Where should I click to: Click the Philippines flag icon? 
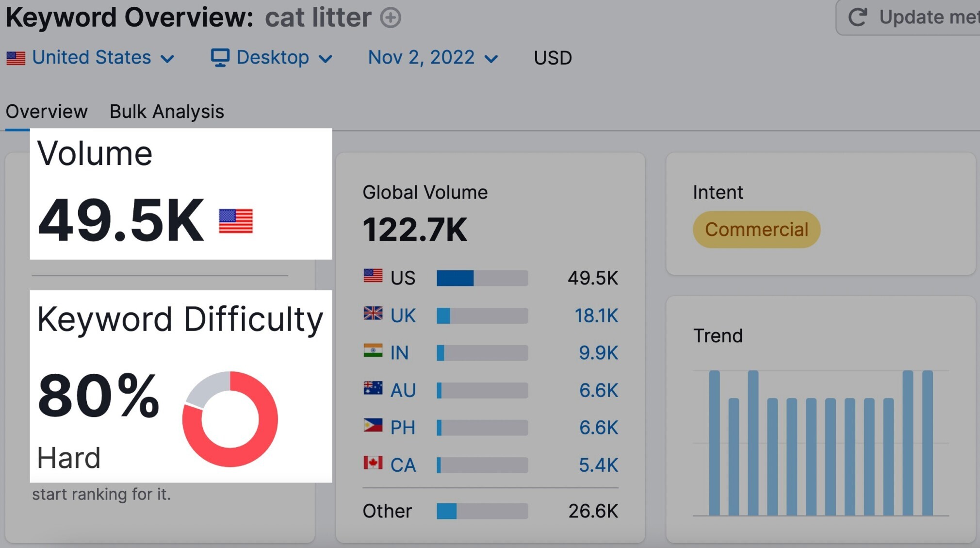373,425
